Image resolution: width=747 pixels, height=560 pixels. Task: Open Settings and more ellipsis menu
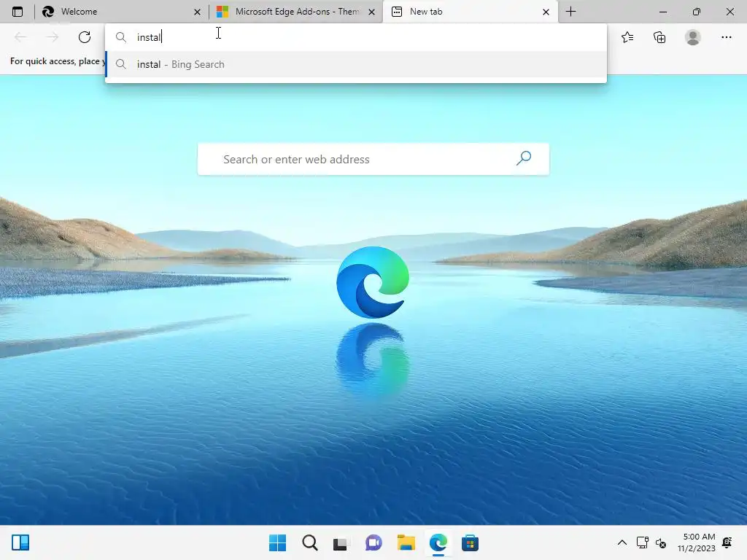pyautogui.click(x=726, y=37)
